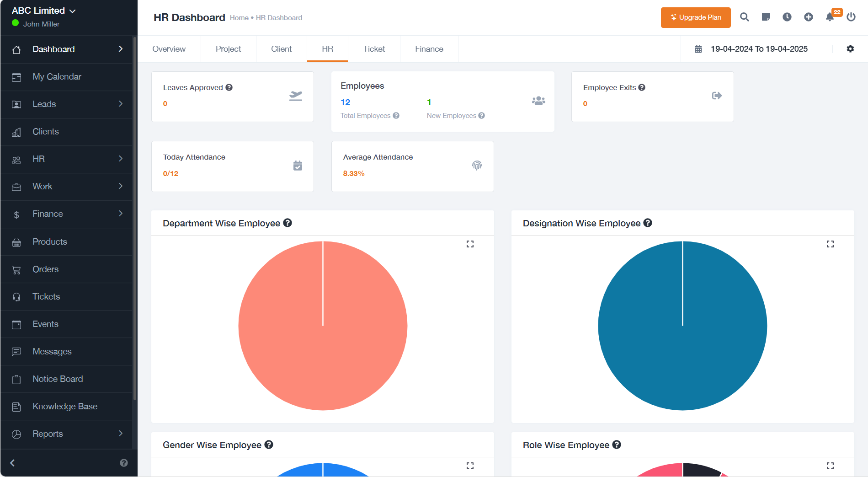Expand the Finance sidebar menu
Screen dimensions: 868x477
pos(69,214)
